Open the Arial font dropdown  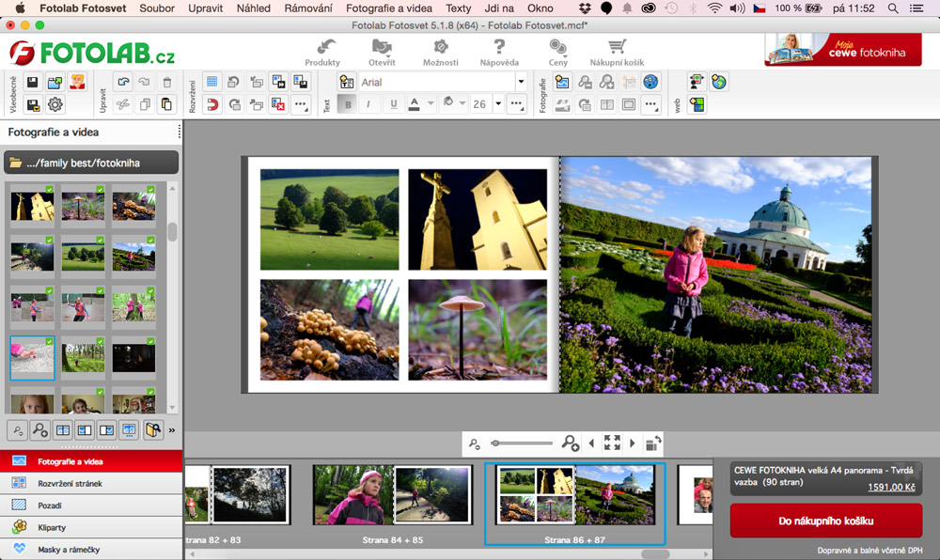[x=520, y=82]
